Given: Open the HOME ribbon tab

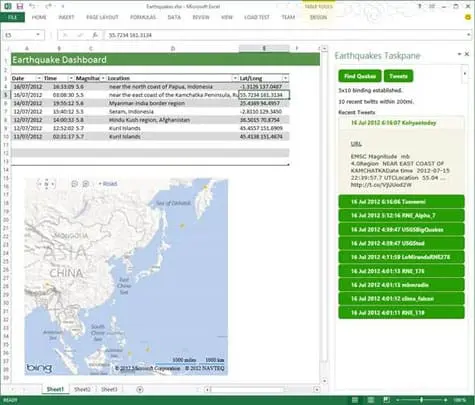Looking at the screenshot, I should (x=39, y=17).
